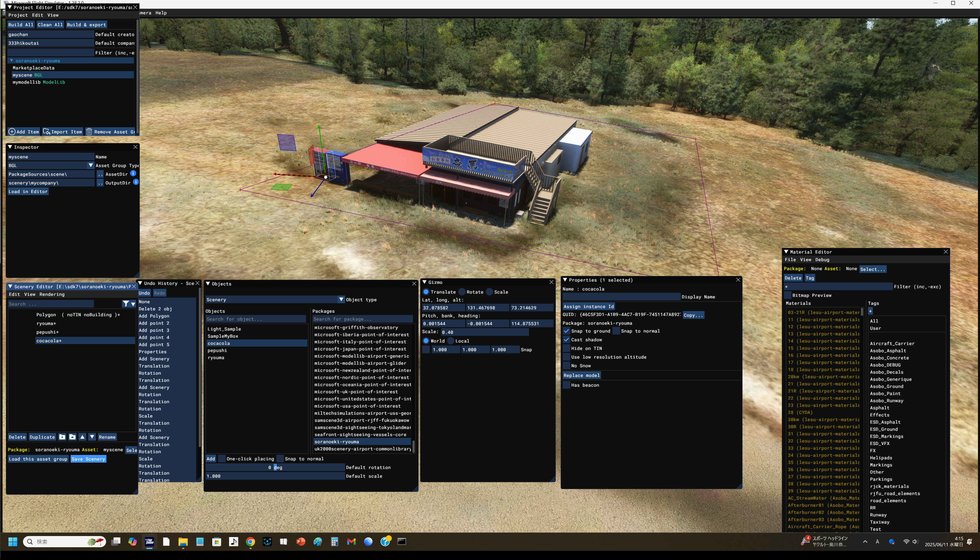
Task: Click the new folder icon in Scenery Editor
Action: 62,437
